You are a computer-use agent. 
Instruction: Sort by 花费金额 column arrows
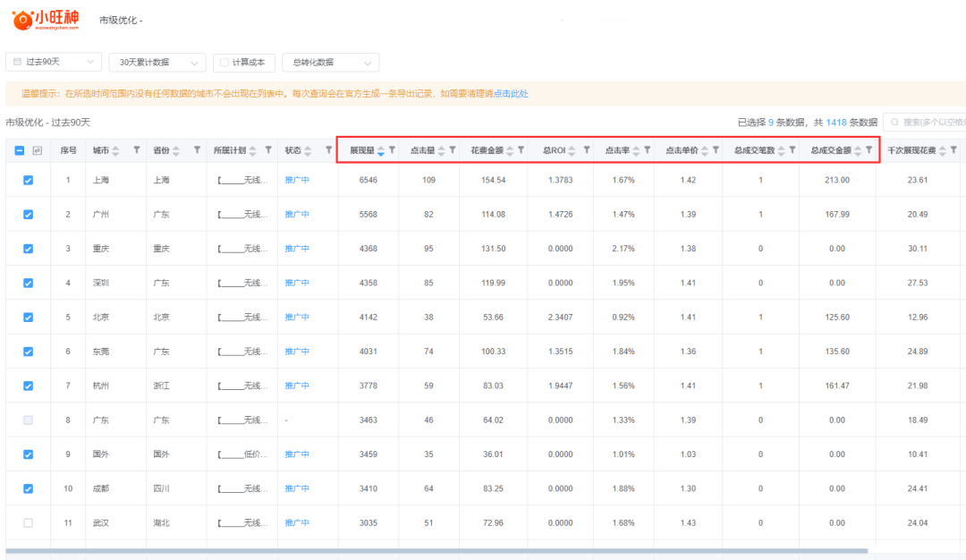pyautogui.click(x=510, y=151)
